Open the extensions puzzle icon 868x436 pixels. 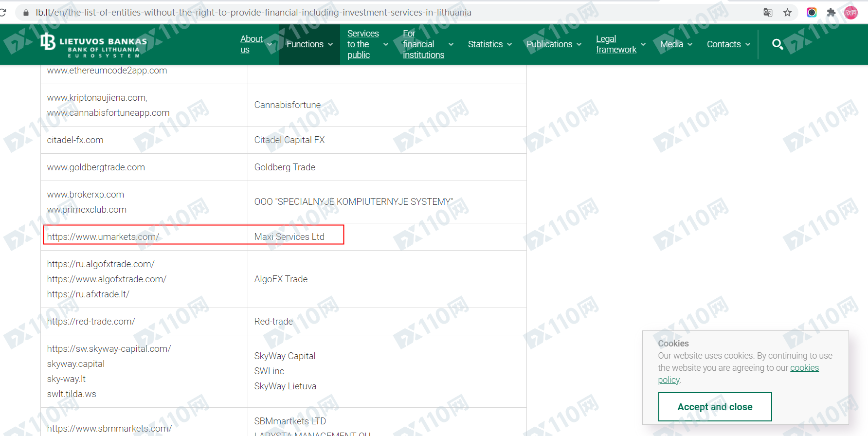click(x=831, y=13)
